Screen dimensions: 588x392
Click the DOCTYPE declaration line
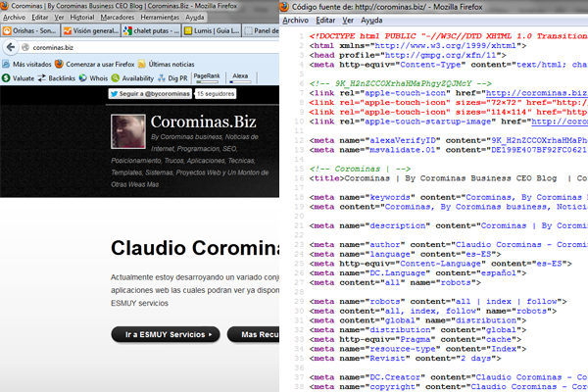[x=449, y=36]
